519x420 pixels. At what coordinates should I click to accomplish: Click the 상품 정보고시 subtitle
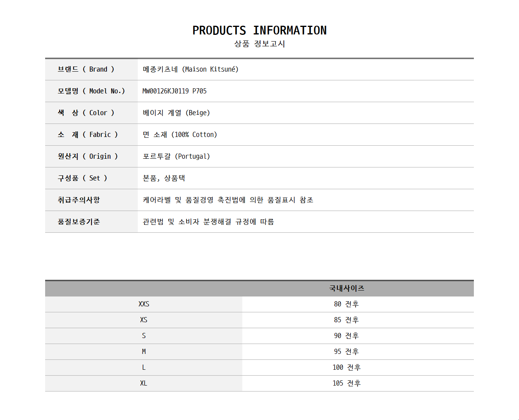[x=259, y=44]
